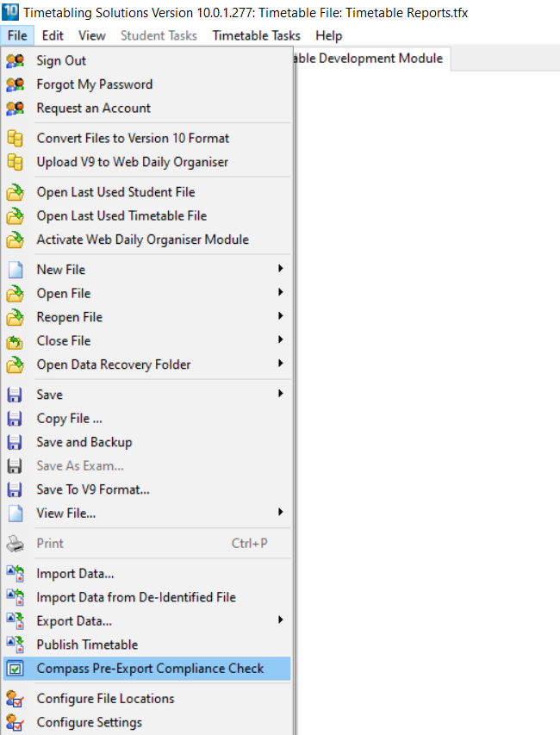Image resolution: width=560 pixels, height=735 pixels.
Task: Run Compass Pre-Export Compliance Check
Action: tap(146, 669)
